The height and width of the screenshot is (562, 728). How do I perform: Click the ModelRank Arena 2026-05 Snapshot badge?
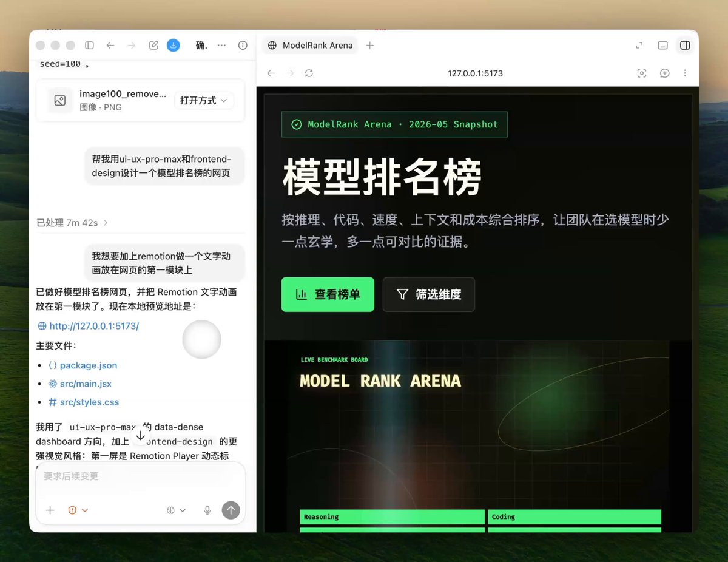[394, 124]
